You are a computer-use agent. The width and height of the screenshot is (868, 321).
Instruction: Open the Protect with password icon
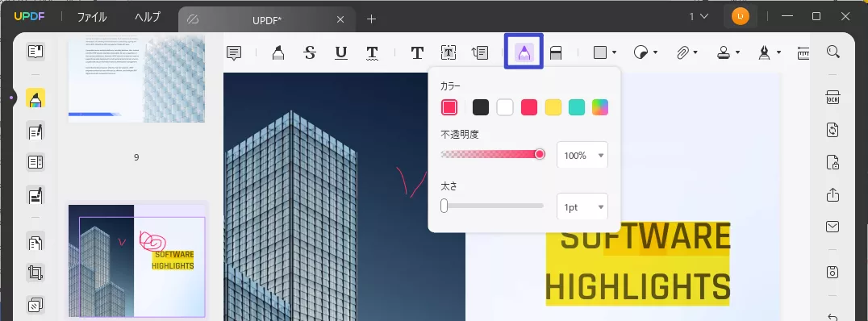tap(833, 162)
